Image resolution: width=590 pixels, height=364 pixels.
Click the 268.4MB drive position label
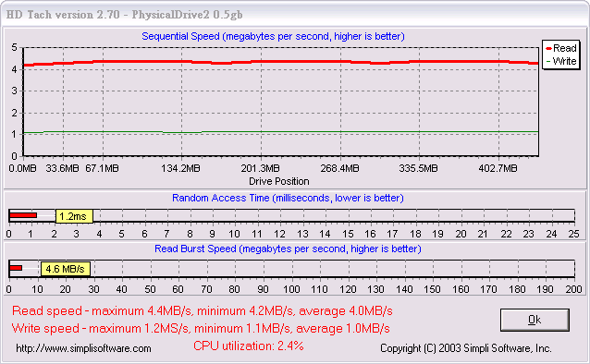(x=339, y=168)
